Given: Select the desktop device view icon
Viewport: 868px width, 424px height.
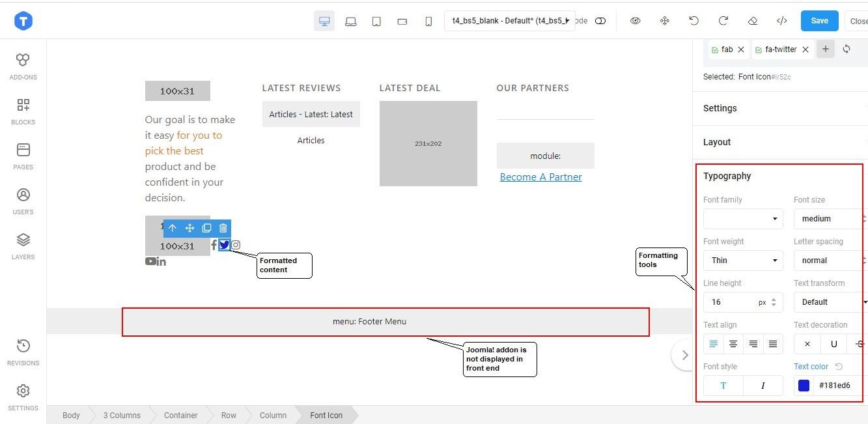Looking at the screenshot, I should tap(324, 21).
